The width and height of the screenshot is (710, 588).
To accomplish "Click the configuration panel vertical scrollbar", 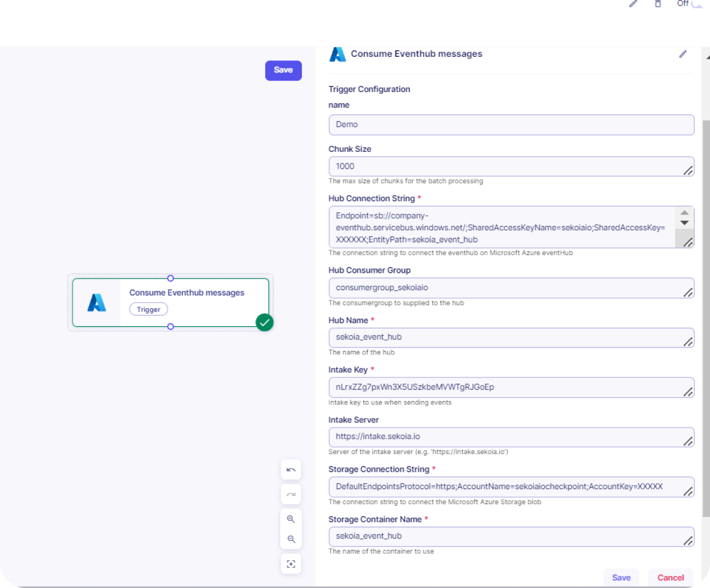I will coord(706,310).
